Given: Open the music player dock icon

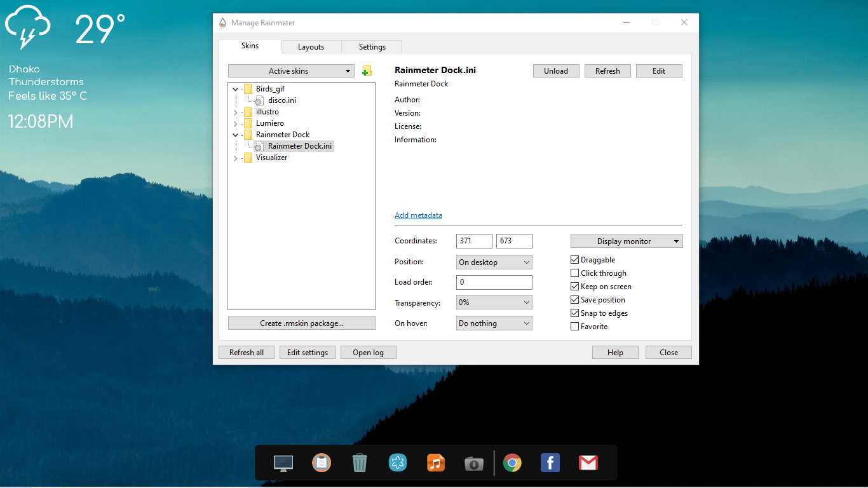Looking at the screenshot, I should point(436,463).
